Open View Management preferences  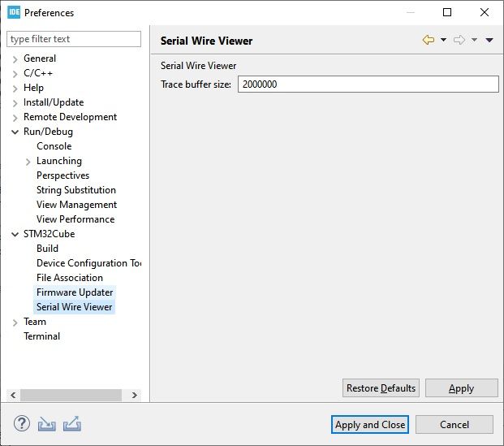(x=76, y=205)
